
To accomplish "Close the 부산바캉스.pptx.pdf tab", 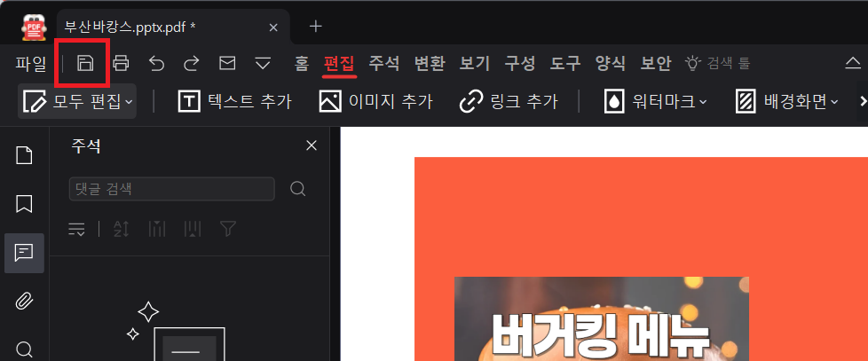I will 272,27.
